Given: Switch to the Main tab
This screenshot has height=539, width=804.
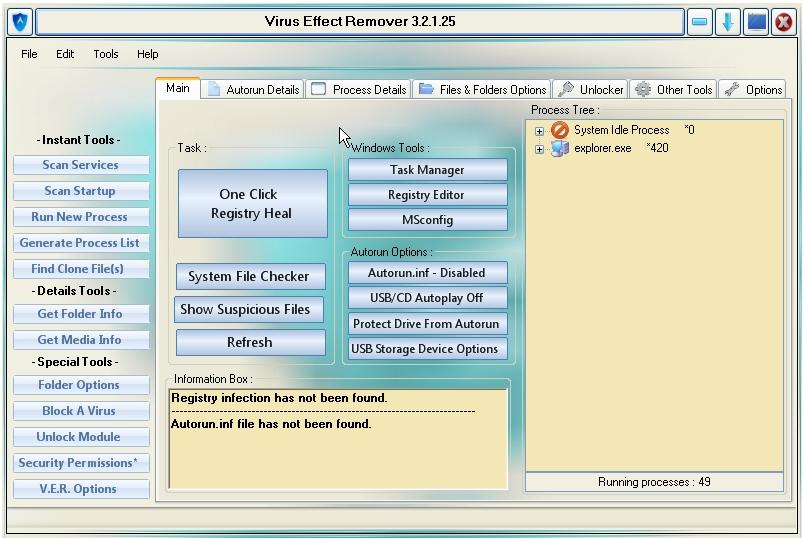Looking at the screenshot, I should point(177,88).
